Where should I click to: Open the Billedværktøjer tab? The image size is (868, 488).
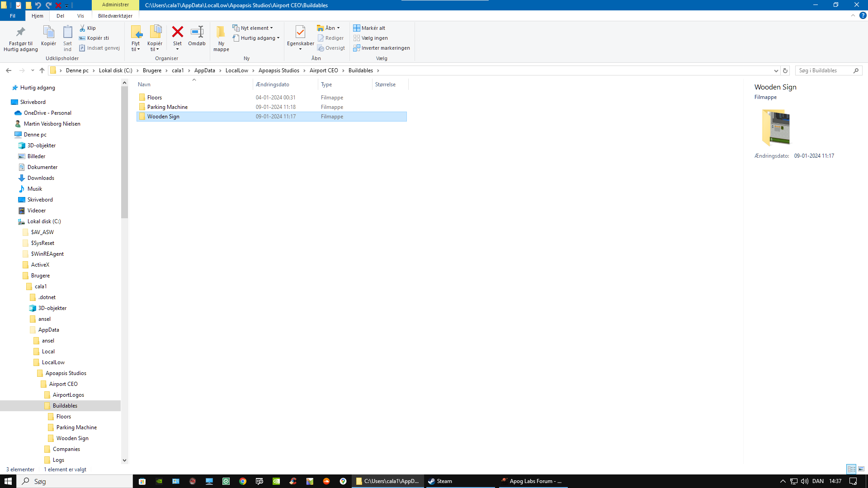[x=115, y=16]
